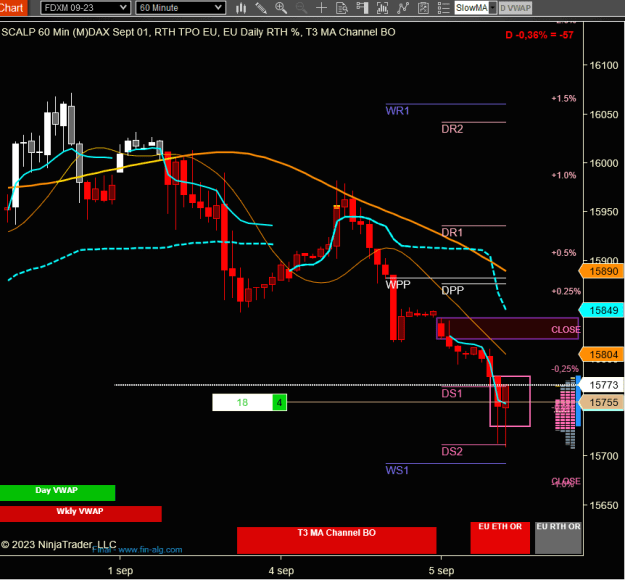Click the D -0,36% = -57 readout
625x580 pixels.
click(539, 35)
